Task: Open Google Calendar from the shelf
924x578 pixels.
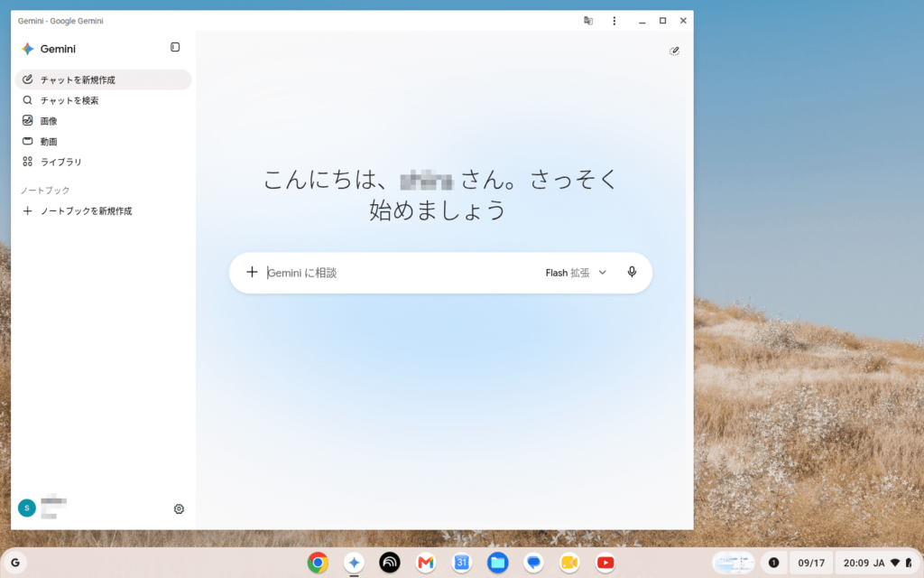Action: [462, 563]
